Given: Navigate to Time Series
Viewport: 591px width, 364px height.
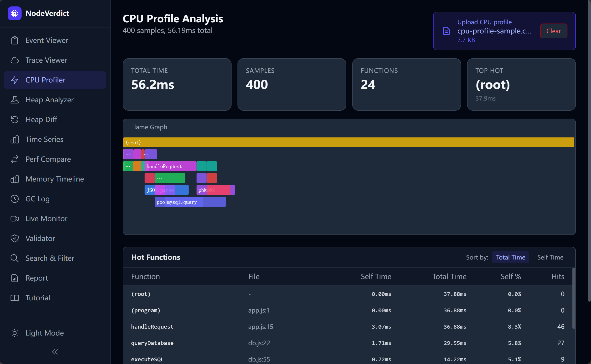Looking at the screenshot, I should pos(55,139).
